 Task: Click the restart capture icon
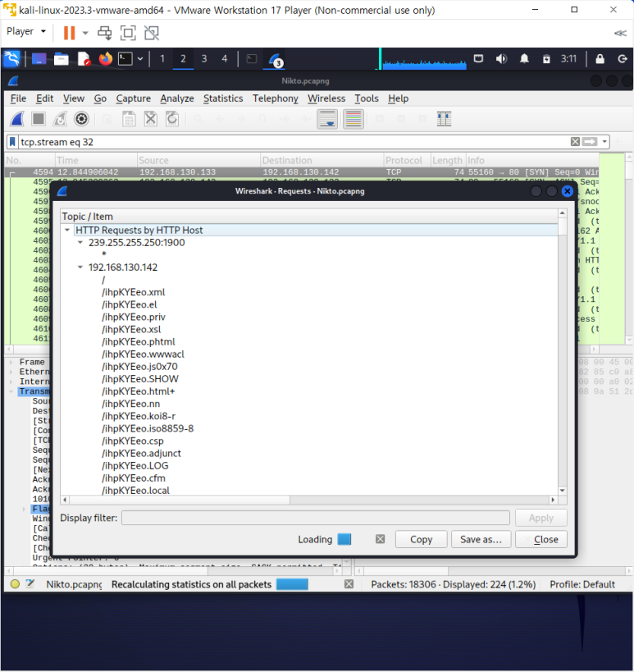[x=60, y=119]
